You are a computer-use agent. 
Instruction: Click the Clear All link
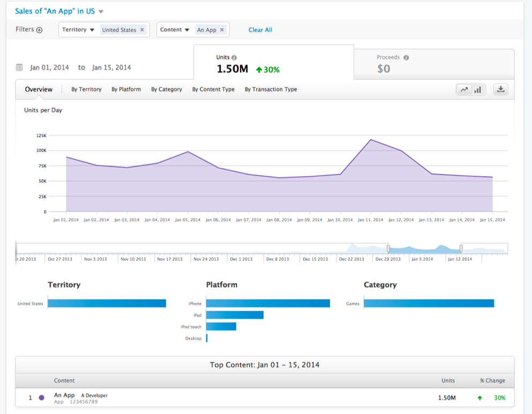pyautogui.click(x=260, y=30)
